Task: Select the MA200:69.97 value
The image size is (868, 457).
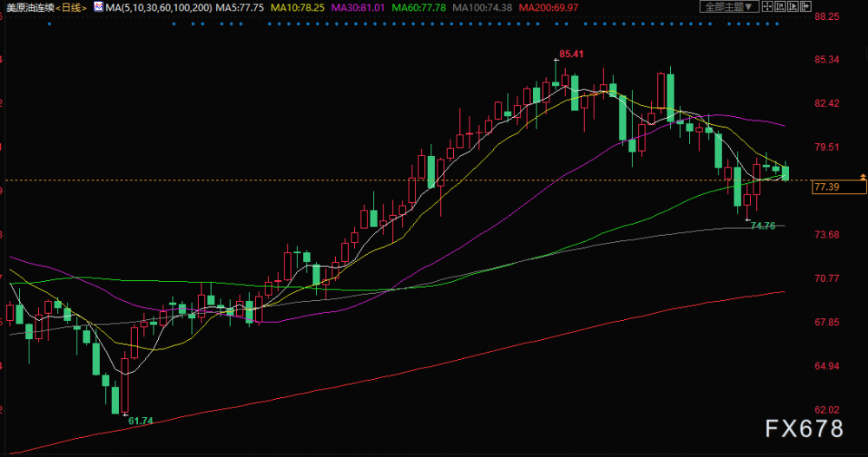Action: [549, 8]
